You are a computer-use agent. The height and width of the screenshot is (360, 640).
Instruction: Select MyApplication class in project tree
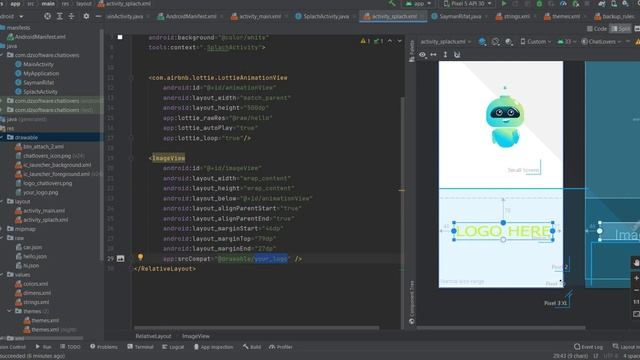pyautogui.click(x=37, y=73)
